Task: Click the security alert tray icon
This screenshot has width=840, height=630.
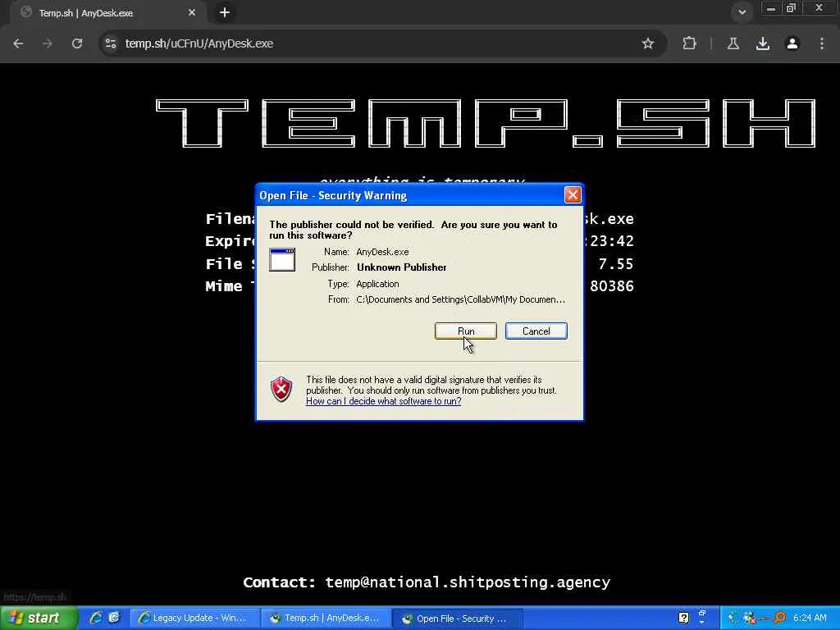Action: [750, 618]
